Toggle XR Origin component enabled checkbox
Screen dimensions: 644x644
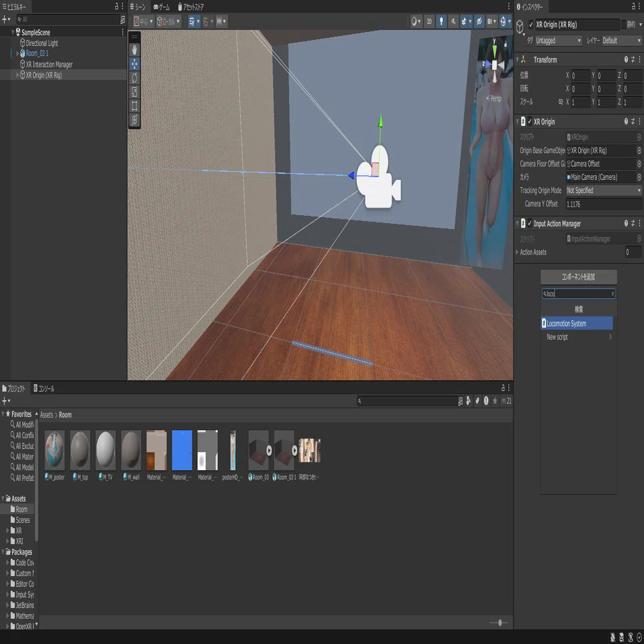point(529,122)
